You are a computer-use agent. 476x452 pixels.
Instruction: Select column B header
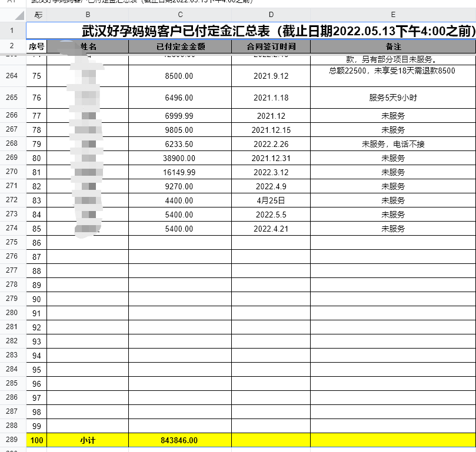click(88, 15)
